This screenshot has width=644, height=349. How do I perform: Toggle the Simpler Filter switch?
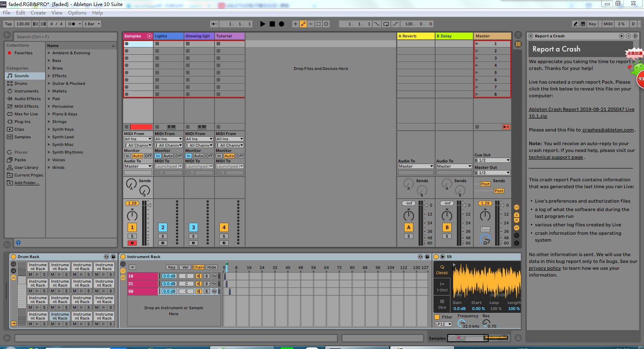coord(437,317)
